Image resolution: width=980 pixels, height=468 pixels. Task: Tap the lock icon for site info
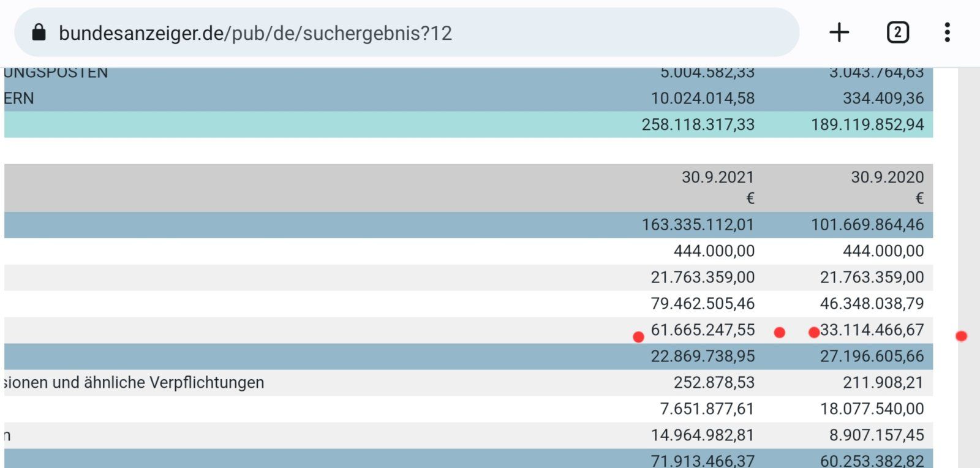(39, 32)
